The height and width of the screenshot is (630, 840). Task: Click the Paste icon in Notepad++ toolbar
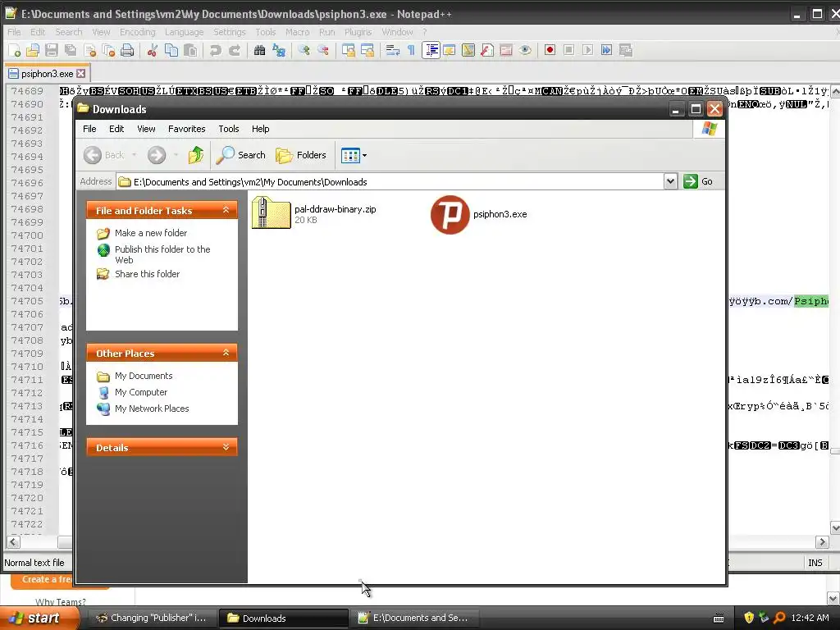point(190,50)
